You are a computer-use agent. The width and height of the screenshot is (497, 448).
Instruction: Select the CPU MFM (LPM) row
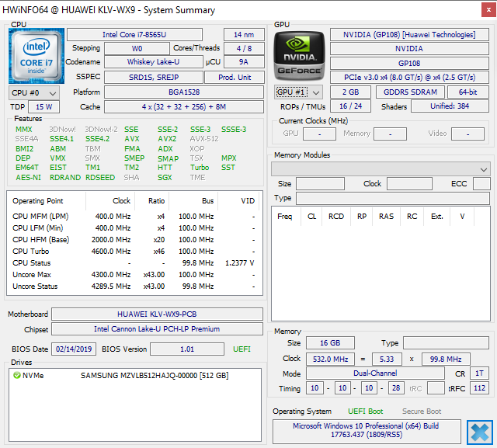point(134,217)
